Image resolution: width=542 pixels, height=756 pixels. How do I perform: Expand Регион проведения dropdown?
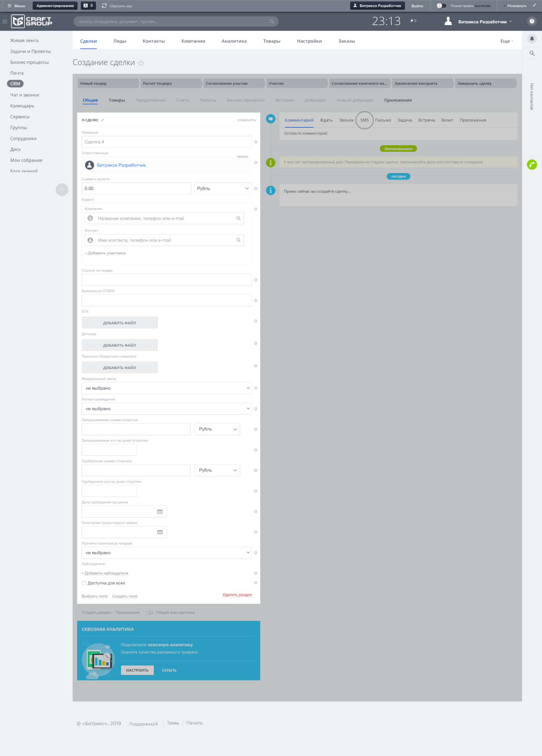(x=167, y=409)
